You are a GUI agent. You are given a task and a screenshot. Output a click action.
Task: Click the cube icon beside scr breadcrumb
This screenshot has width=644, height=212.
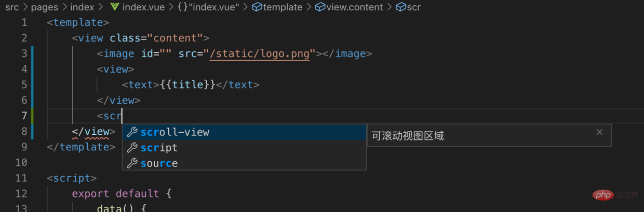click(x=400, y=7)
